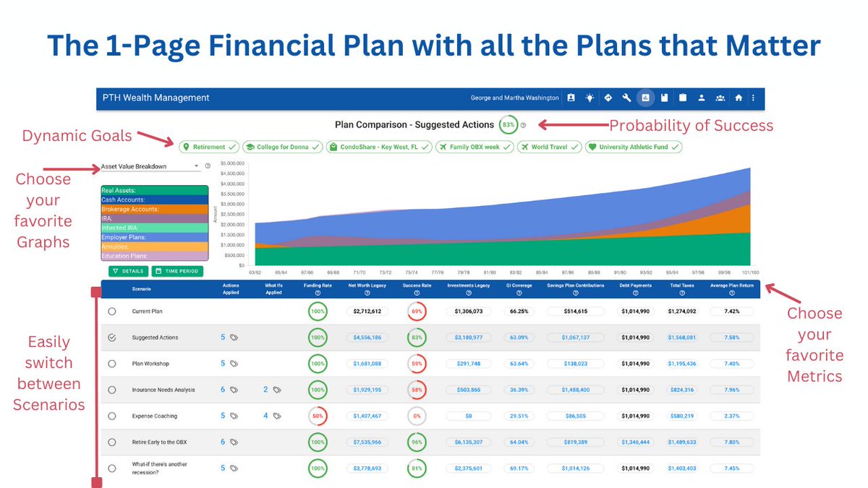Click help icon under Average Plan Return header
The width and height of the screenshot is (868, 488).
[x=731, y=293]
